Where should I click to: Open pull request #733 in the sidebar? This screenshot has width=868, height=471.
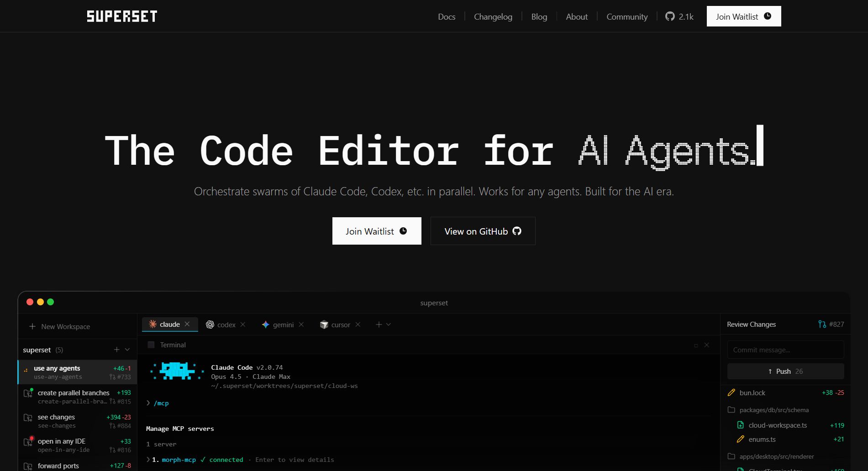tap(120, 377)
